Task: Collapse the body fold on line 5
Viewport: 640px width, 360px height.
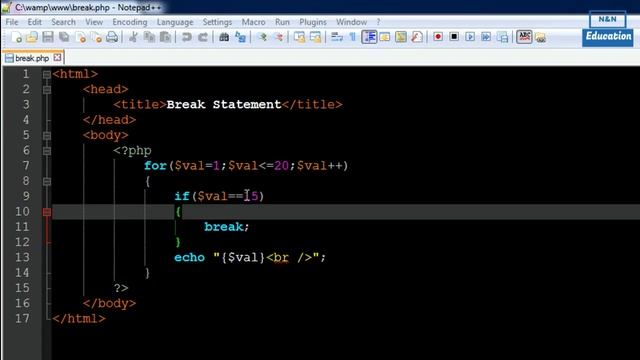Action: [x=47, y=136]
